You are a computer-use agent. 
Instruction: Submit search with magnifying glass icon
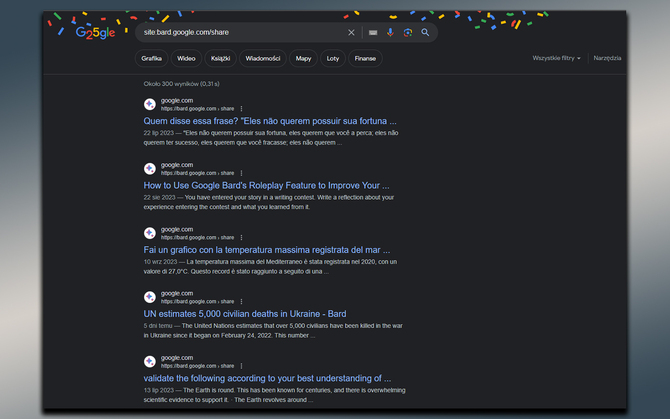coord(425,32)
